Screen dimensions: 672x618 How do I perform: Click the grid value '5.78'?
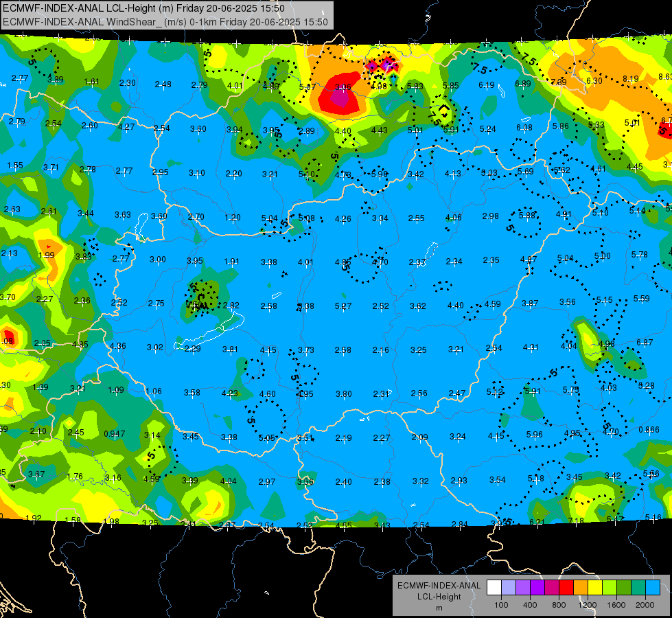tap(640, 254)
